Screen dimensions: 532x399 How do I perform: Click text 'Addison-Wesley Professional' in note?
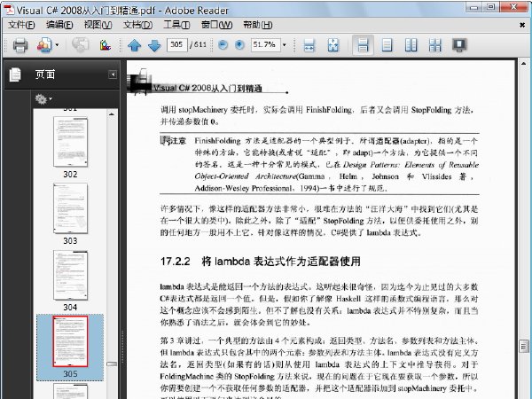[x=243, y=188]
